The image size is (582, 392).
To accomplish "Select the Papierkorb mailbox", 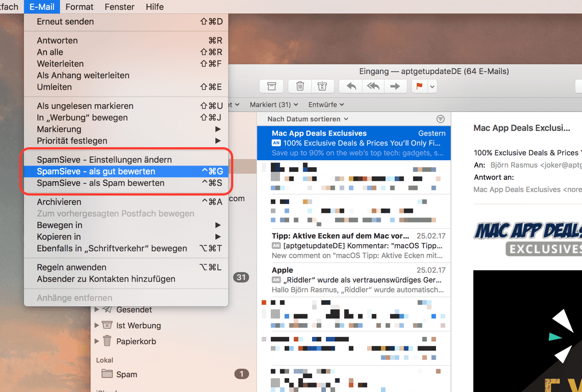I will (136, 341).
